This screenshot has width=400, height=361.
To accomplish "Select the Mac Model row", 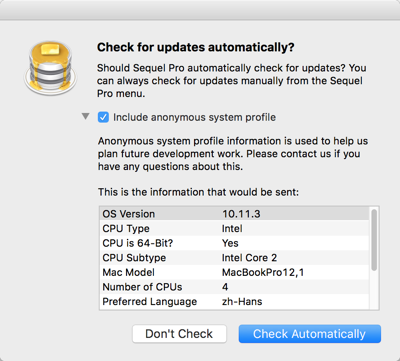I will click(x=234, y=272).
